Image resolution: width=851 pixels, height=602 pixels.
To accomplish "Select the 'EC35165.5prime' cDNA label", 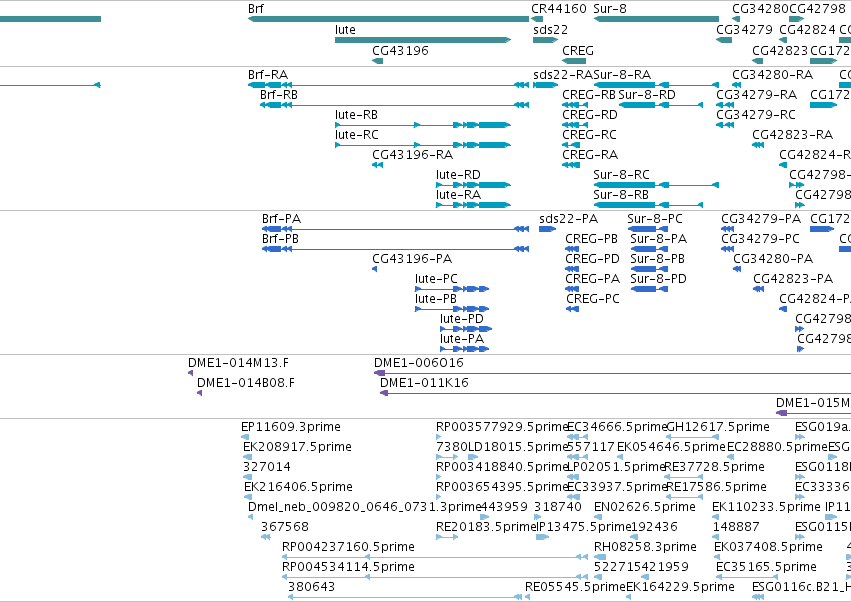I will click(x=766, y=567).
